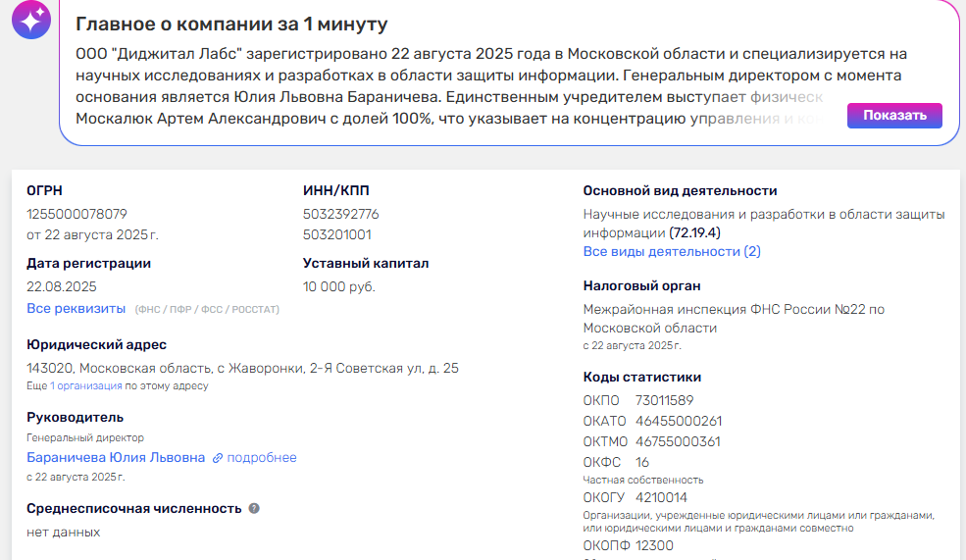This screenshot has height=560, width=966.
Task: Click the question mark help icon near Среднесписочная численность
Action: tap(254, 508)
